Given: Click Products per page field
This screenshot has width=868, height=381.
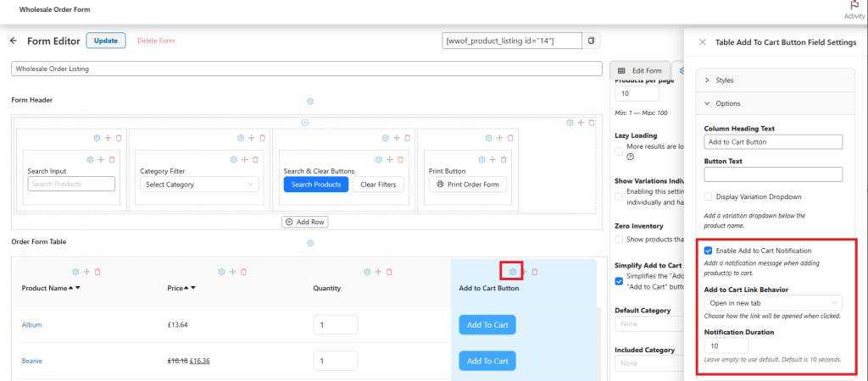Looking at the screenshot, I should click(637, 93).
